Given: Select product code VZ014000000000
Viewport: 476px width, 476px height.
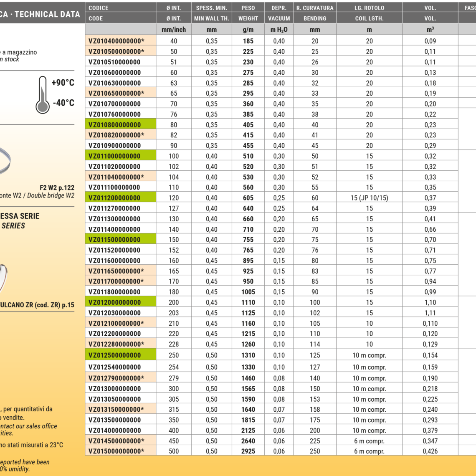Looking at the screenshot, I should [115, 430].
